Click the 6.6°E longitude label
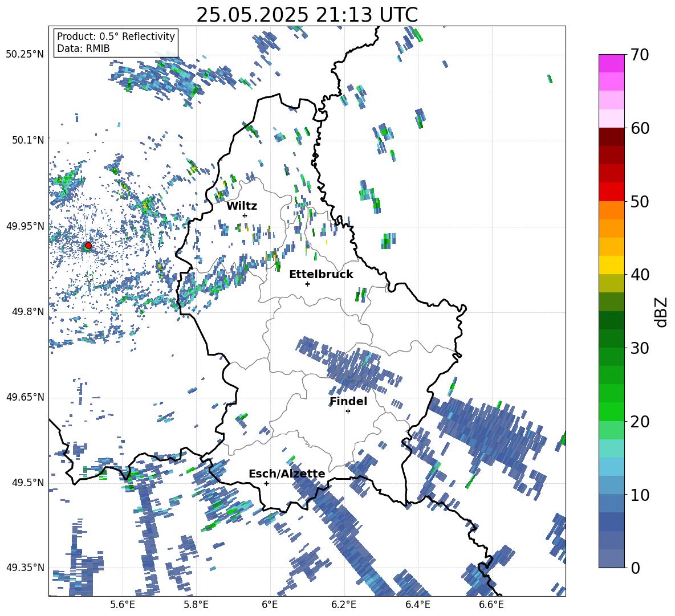Screen dimensions: 675x616 pos(491,605)
